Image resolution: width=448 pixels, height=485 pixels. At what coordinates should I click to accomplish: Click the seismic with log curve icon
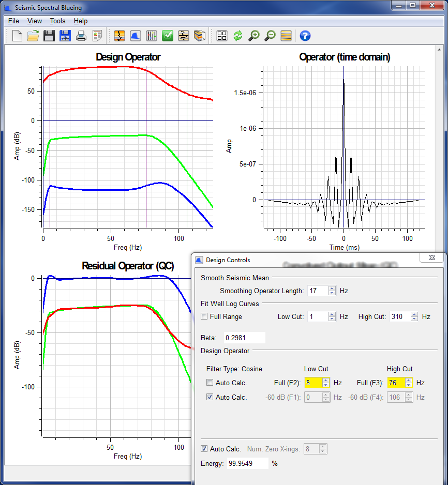tap(184, 36)
